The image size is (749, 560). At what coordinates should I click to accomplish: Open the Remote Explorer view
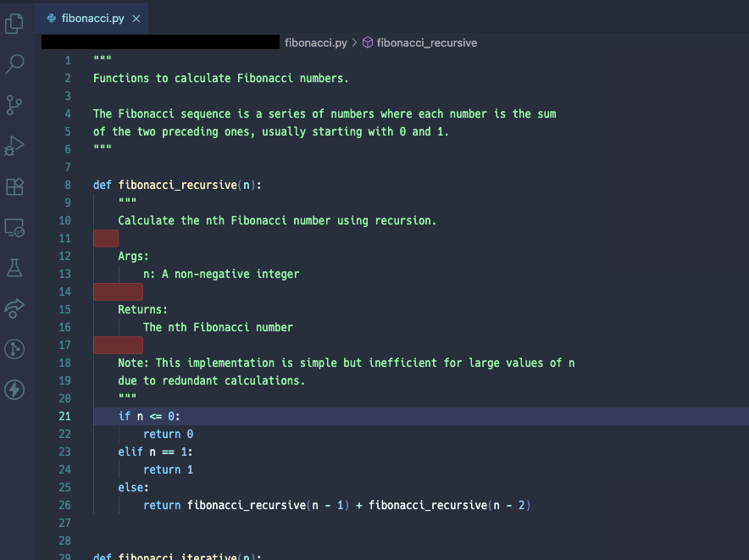point(14,228)
